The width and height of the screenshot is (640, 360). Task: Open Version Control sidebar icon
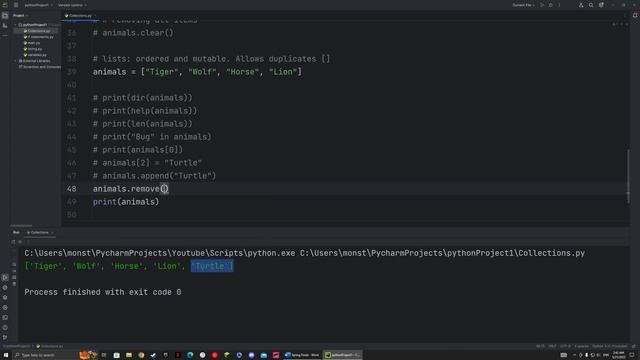click(5, 337)
